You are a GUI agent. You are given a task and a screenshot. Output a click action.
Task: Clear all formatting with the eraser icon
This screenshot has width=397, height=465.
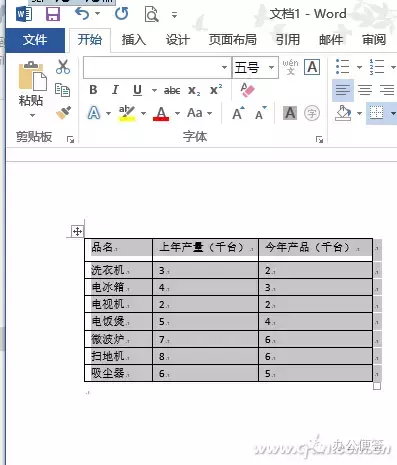pyautogui.click(x=247, y=90)
